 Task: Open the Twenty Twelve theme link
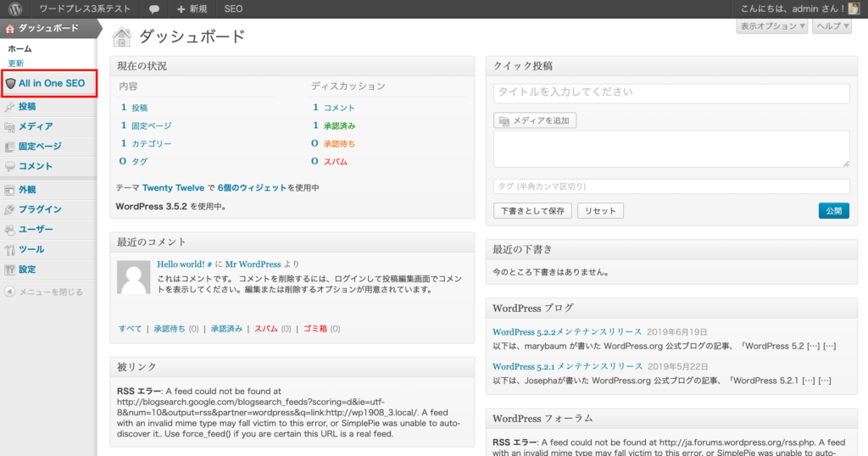pos(173,187)
